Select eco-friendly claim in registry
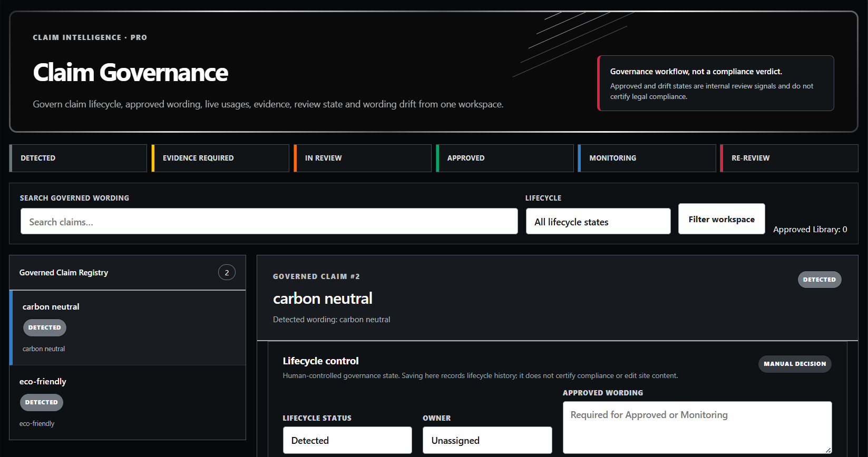868x457 pixels. [128, 402]
